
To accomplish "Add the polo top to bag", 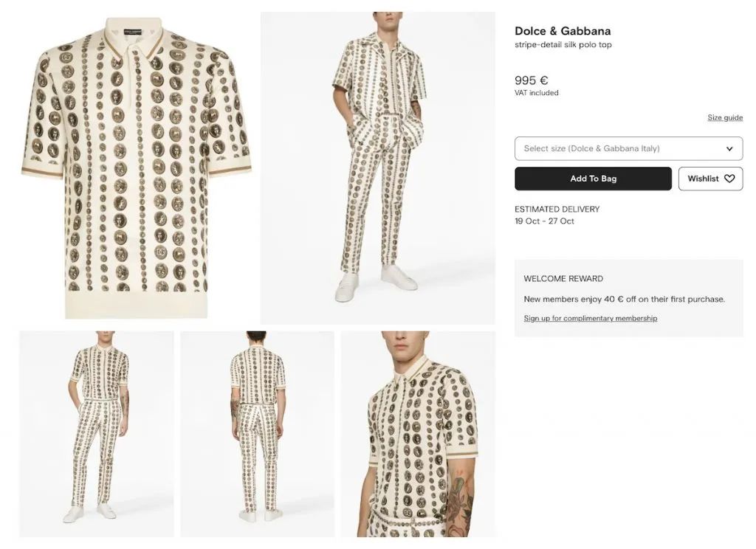I will coord(593,179).
